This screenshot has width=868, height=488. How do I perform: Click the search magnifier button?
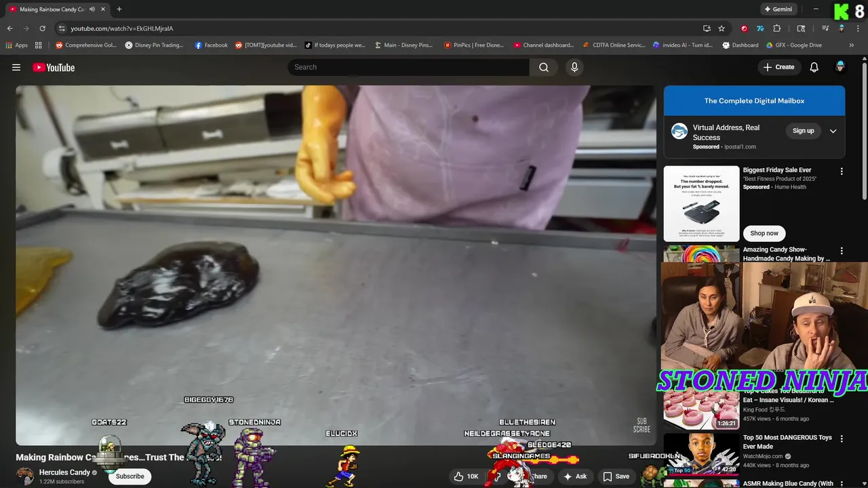click(x=544, y=67)
